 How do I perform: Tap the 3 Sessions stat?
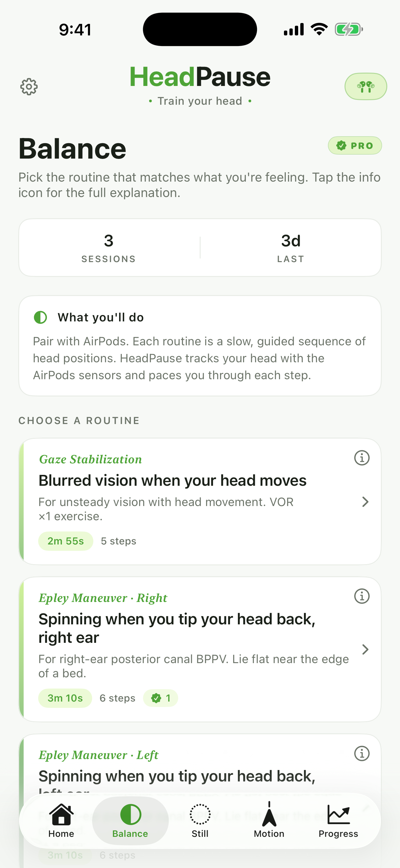108,248
